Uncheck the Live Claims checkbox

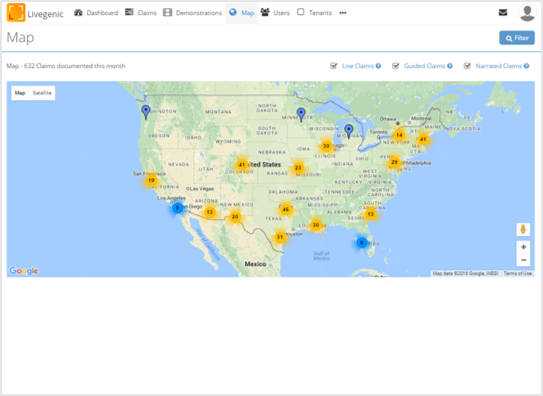[333, 66]
